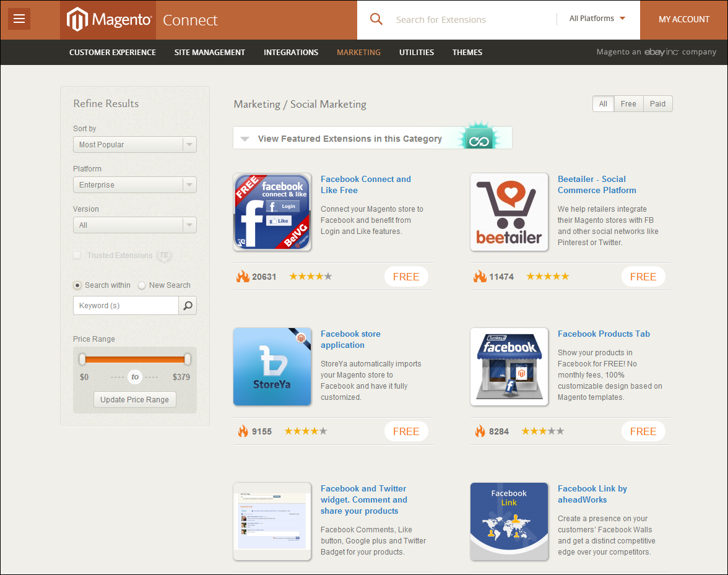Click FREE button for Facebook Products Tab
728x575 pixels.
(x=643, y=431)
